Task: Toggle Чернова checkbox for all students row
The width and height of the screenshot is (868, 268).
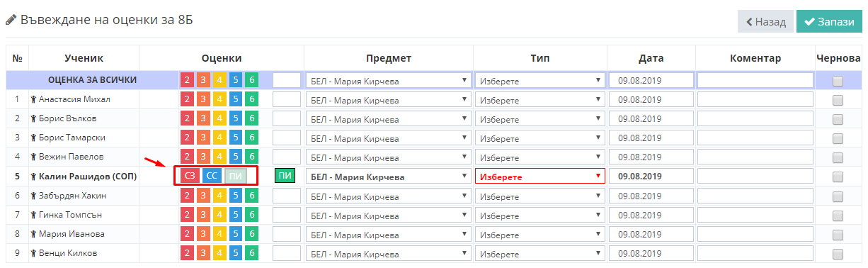Action: [838, 81]
